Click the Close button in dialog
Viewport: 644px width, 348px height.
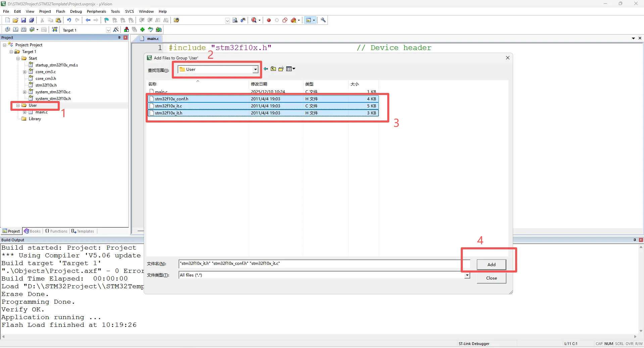[x=491, y=278]
